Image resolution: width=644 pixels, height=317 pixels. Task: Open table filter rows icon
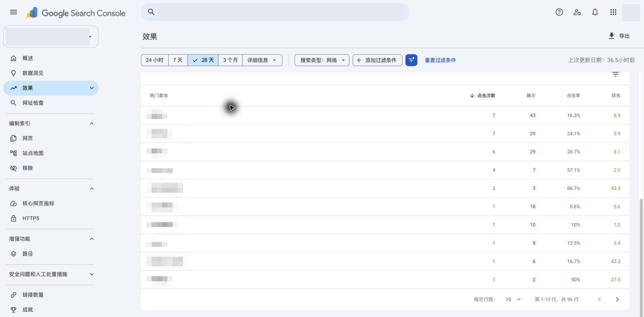coord(615,74)
